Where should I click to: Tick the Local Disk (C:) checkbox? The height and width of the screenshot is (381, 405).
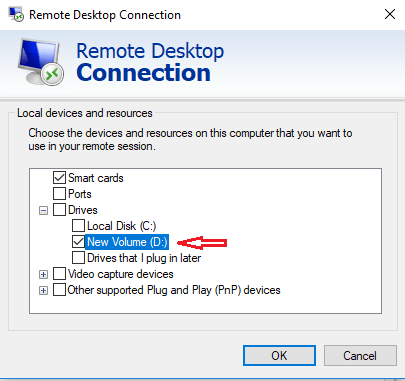tap(78, 226)
